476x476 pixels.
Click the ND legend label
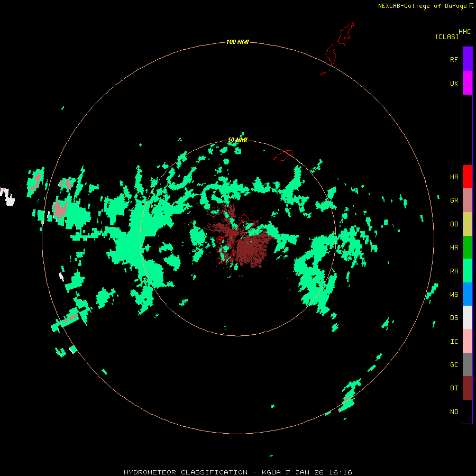pos(454,412)
